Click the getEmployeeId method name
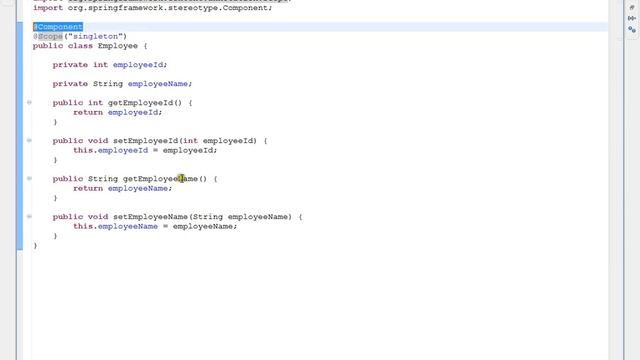The image size is (640, 360). click(x=140, y=102)
